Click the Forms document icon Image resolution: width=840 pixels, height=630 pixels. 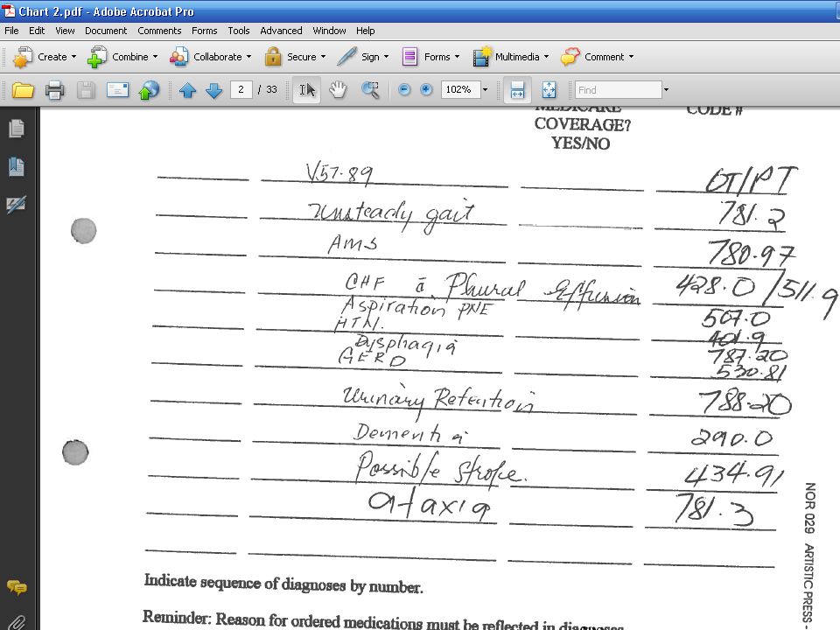[409, 57]
